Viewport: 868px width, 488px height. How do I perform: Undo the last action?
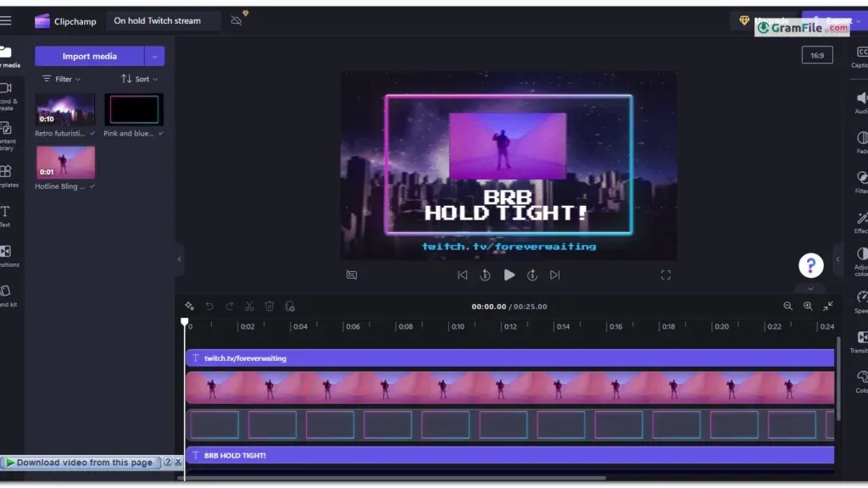pos(209,306)
